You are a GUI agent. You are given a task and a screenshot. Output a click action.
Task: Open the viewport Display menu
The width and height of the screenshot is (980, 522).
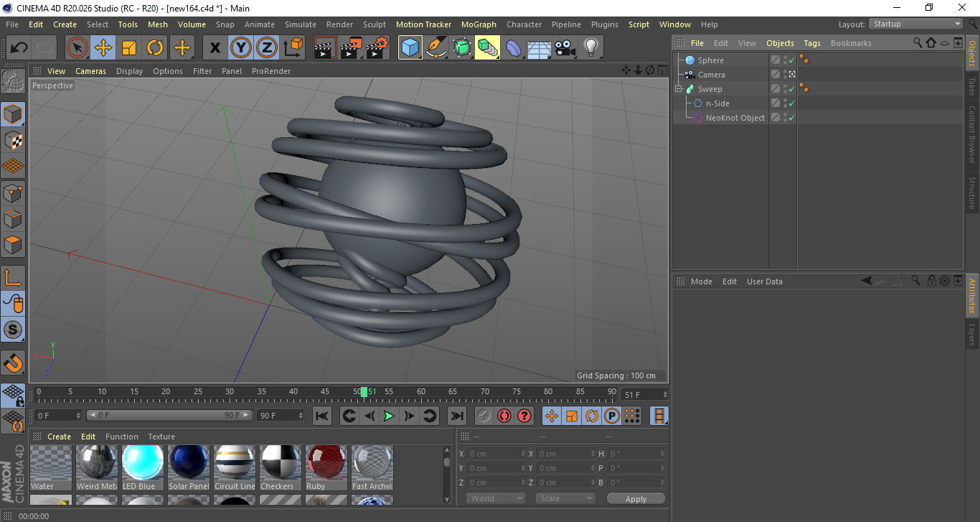(x=130, y=71)
